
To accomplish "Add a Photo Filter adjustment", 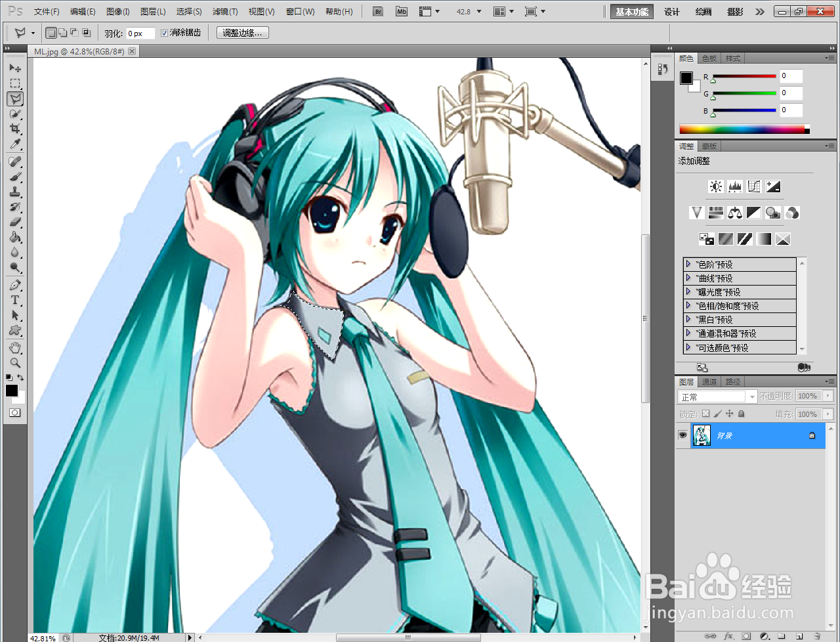I will tap(773, 213).
